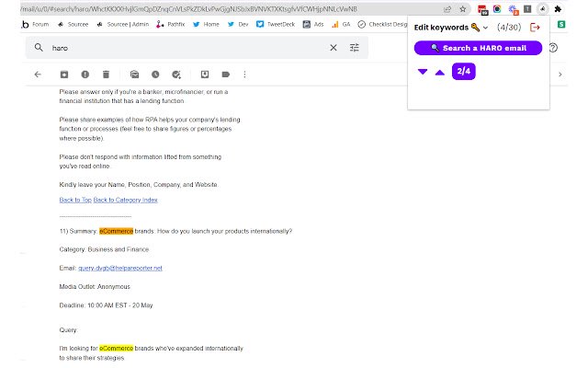Click the browser address bar URL
This screenshot has height=368, width=588.
tap(189, 9)
